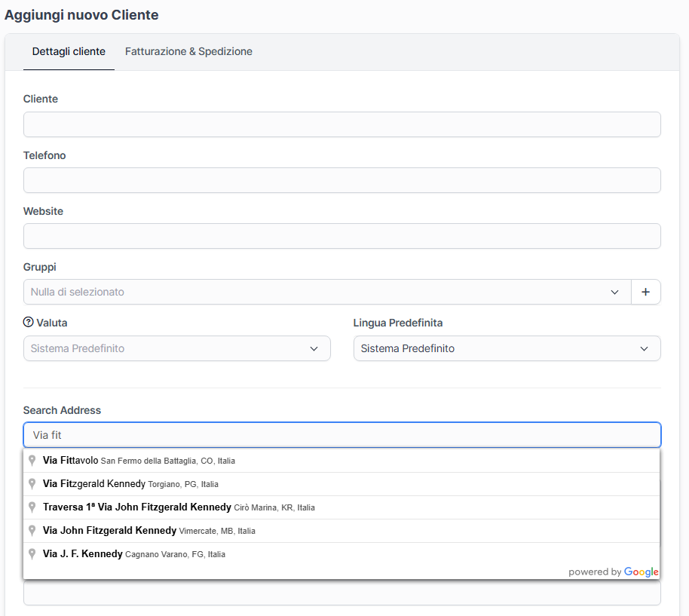Click the pin icon for Via Fittavolo
The width and height of the screenshot is (689, 616).
pos(32,461)
